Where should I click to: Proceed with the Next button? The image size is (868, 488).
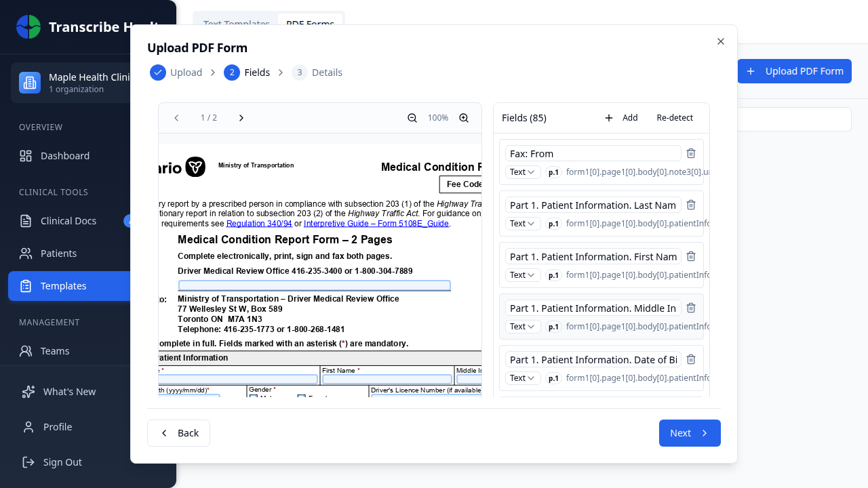690,432
